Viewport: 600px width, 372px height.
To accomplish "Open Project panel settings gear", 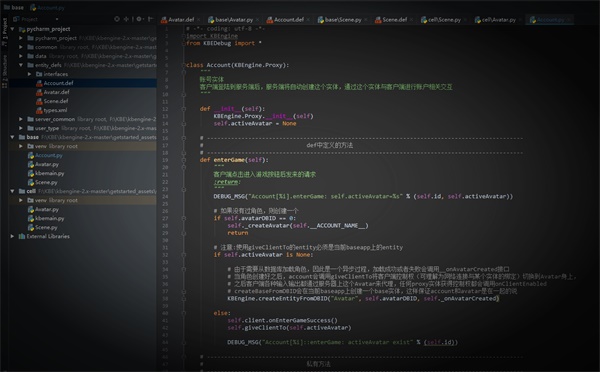I will [139, 19].
